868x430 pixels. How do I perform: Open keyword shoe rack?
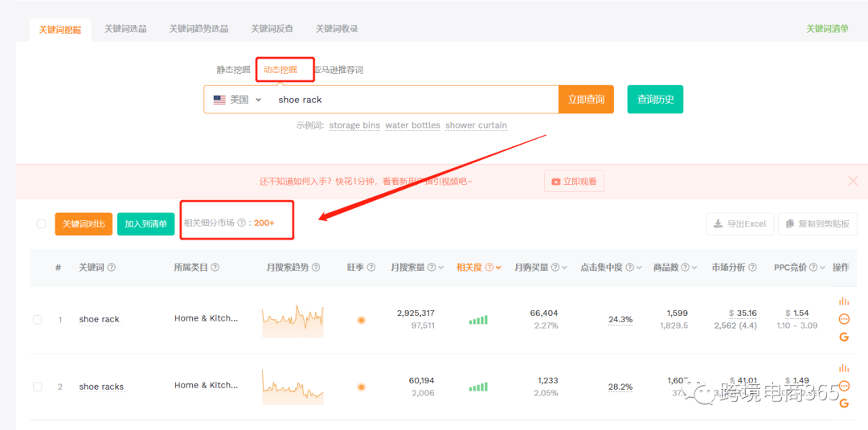tap(99, 319)
